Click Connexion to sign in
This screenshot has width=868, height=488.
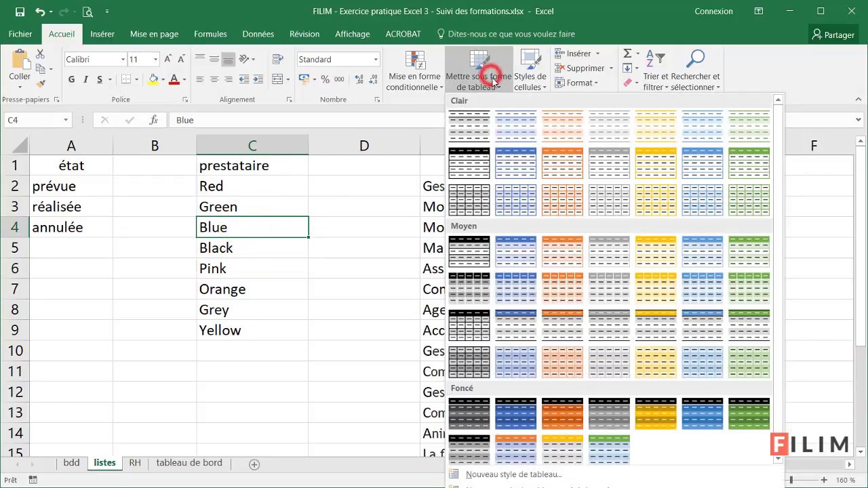click(713, 12)
